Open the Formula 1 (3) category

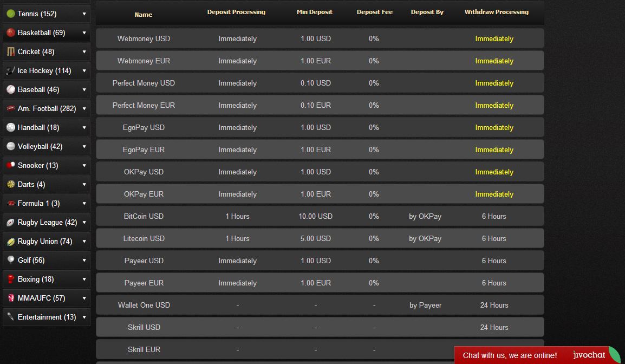46,203
